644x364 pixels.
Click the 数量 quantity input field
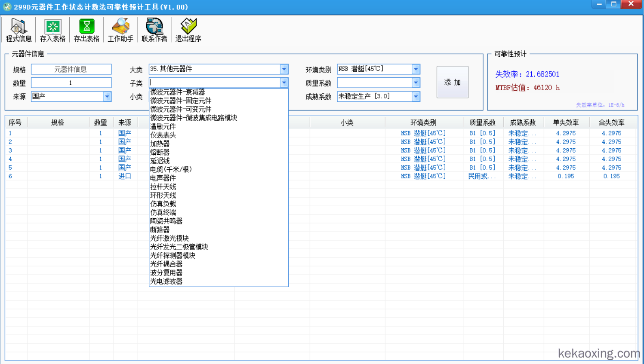(71, 83)
